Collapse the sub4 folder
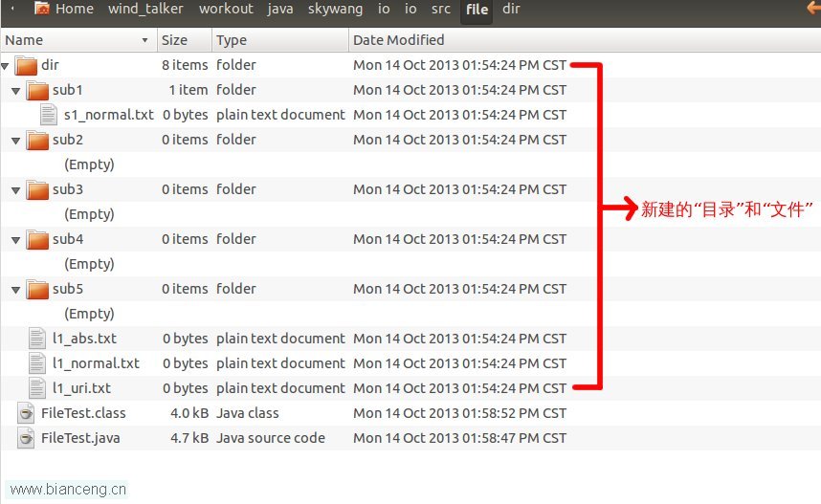Viewport: 821px width, 504px height. pyautogui.click(x=15, y=240)
